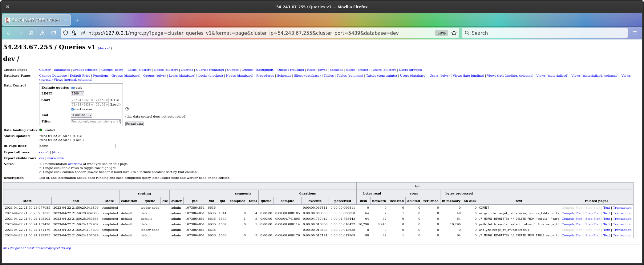This screenshot has height=265, width=644.
Task: Clear the UTC start time field
Action: 107,100
